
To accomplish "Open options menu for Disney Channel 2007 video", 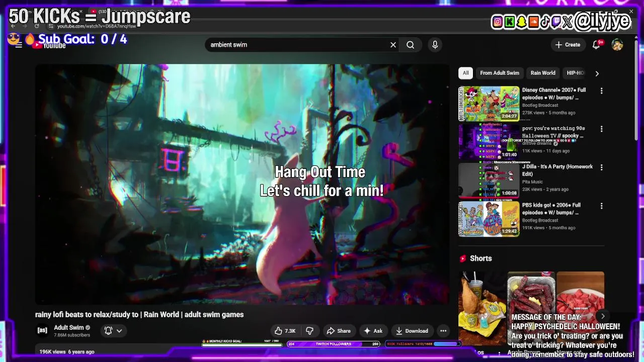I will coord(601,91).
